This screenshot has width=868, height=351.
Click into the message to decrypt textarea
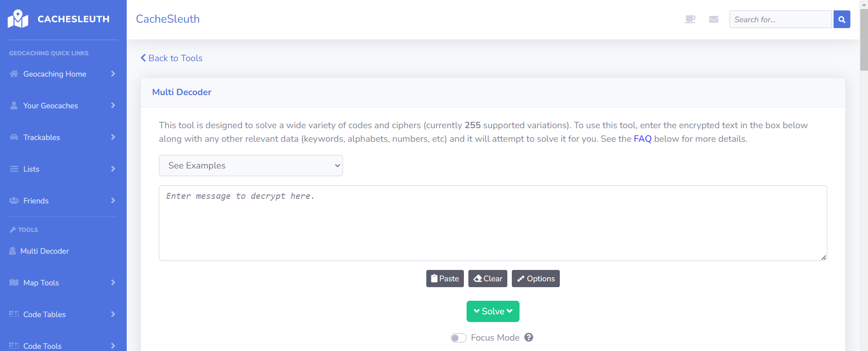click(492, 223)
